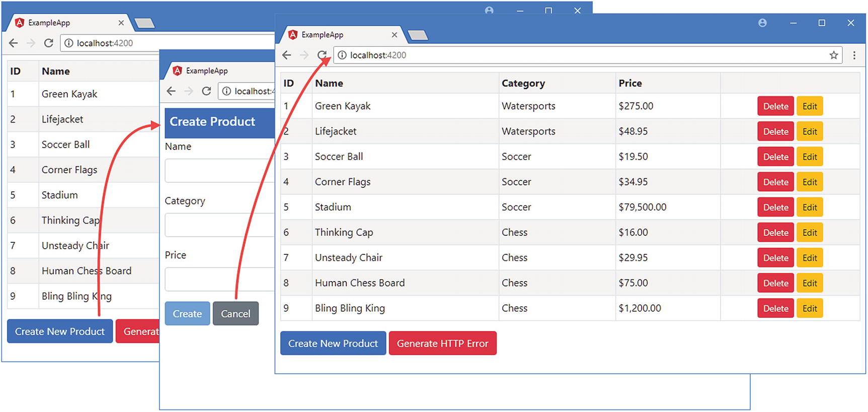
Task: Refresh the middle Create Product window
Action: [x=206, y=91]
